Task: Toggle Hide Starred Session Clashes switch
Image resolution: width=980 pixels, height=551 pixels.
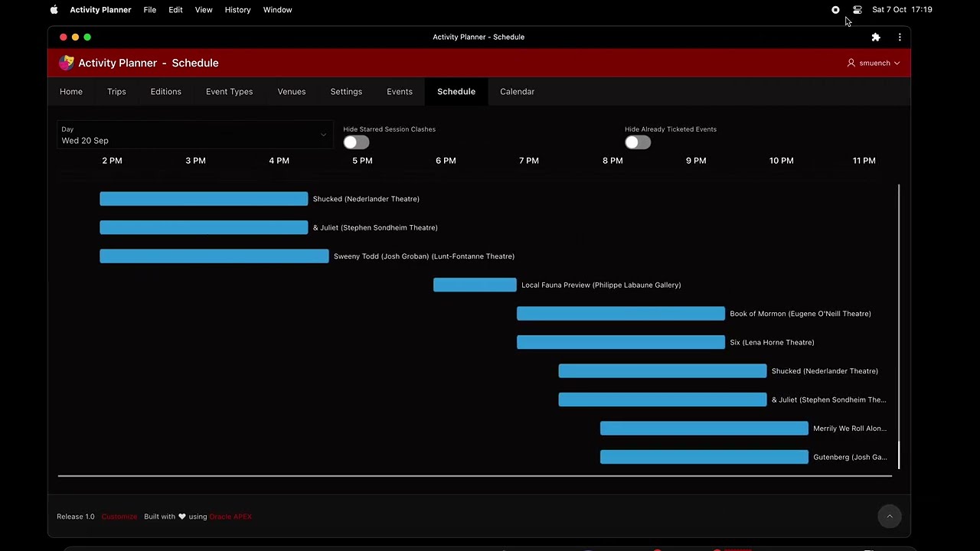Action: (356, 142)
